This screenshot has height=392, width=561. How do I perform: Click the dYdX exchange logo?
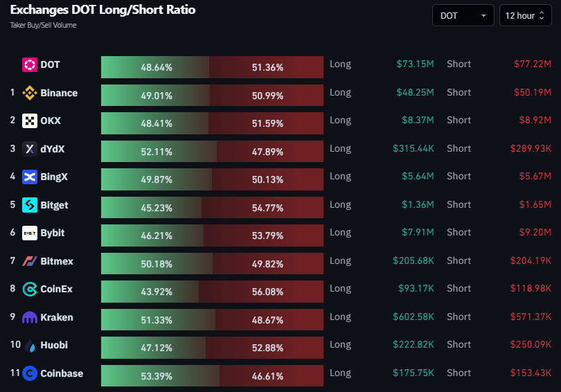tap(30, 149)
